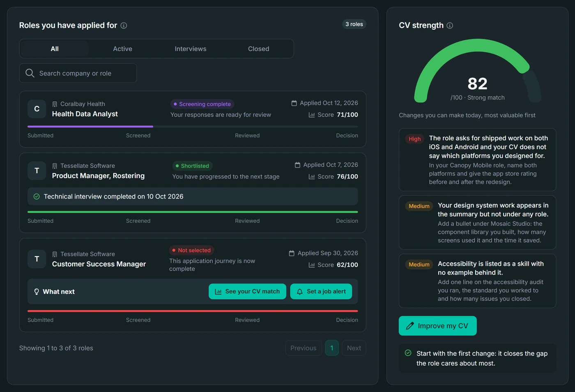This screenshot has height=392, width=575.
Task: Click the Shortlisted status badge
Action: coord(192,166)
